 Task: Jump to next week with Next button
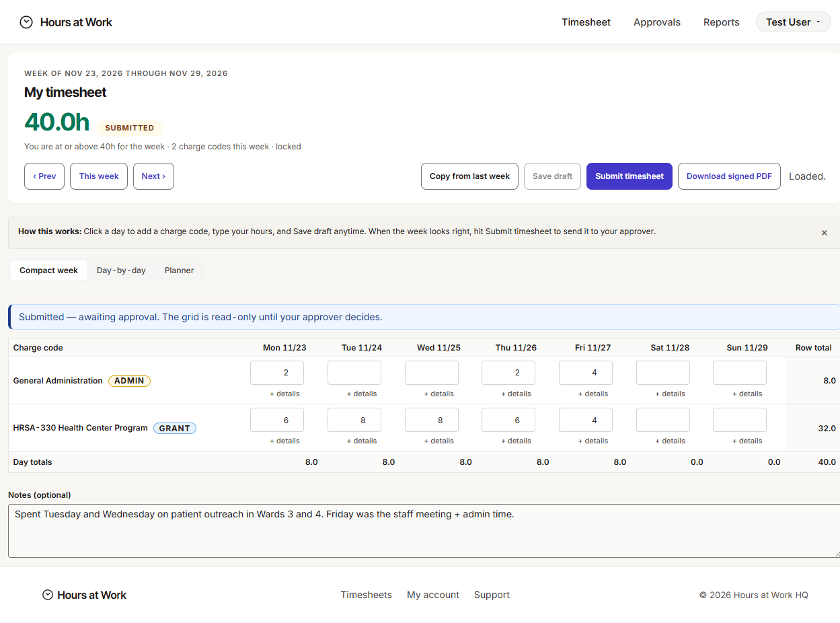(x=153, y=176)
